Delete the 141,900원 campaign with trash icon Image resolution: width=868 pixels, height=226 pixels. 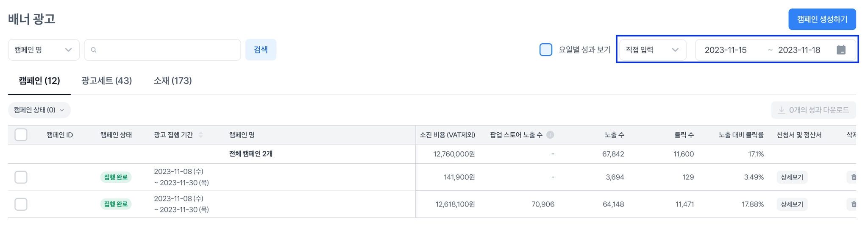click(853, 177)
